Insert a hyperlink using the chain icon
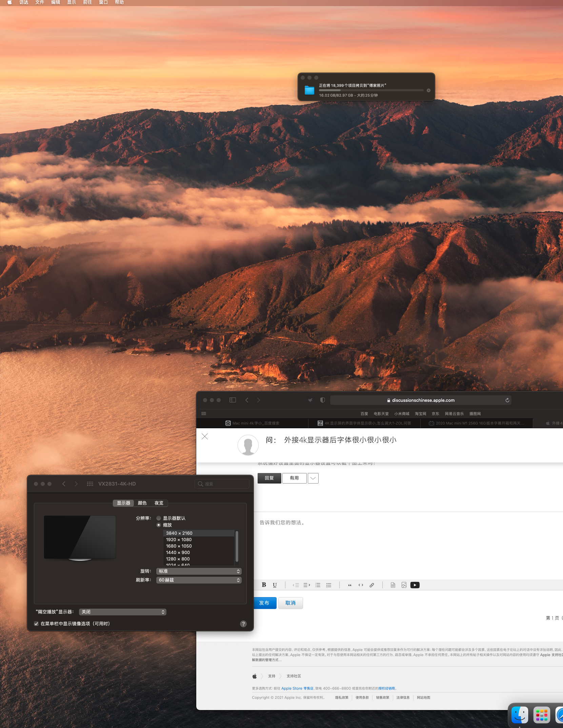This screenshot has height=728, width=563. [372, 585]
